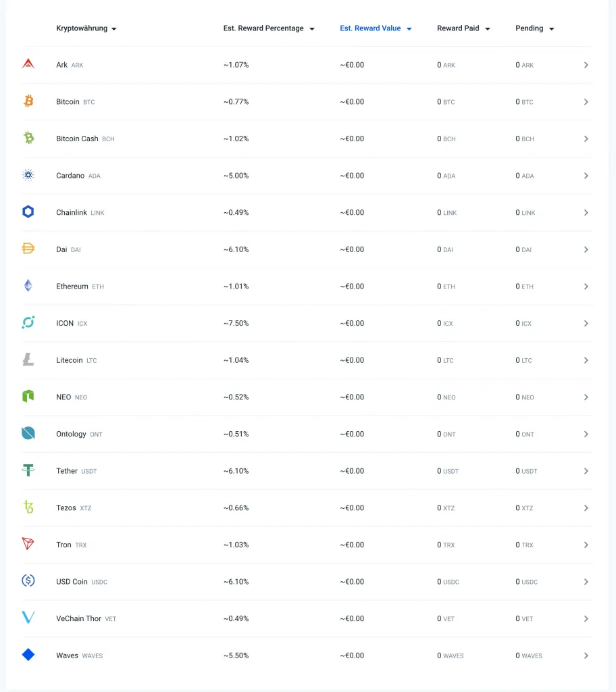Screen dimensions: 616x692
Task: Open USD Coin row arrow
Action: coord(586,581)
